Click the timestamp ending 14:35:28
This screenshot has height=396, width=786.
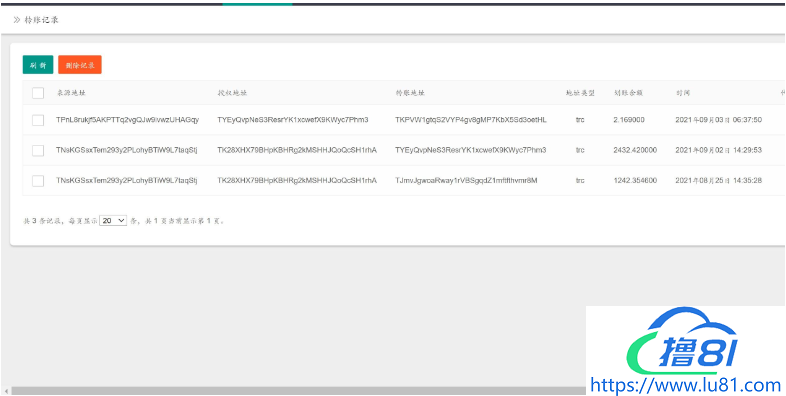[718, 180]
